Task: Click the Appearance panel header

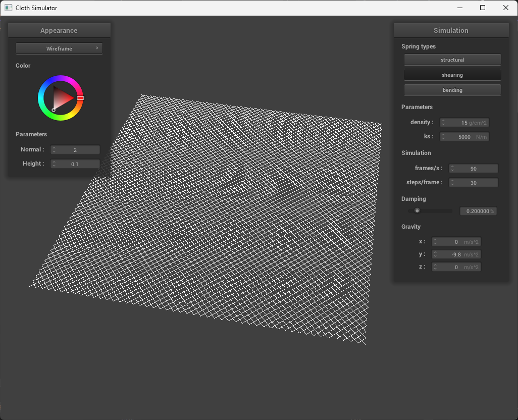Action: (x=59, y=30)
